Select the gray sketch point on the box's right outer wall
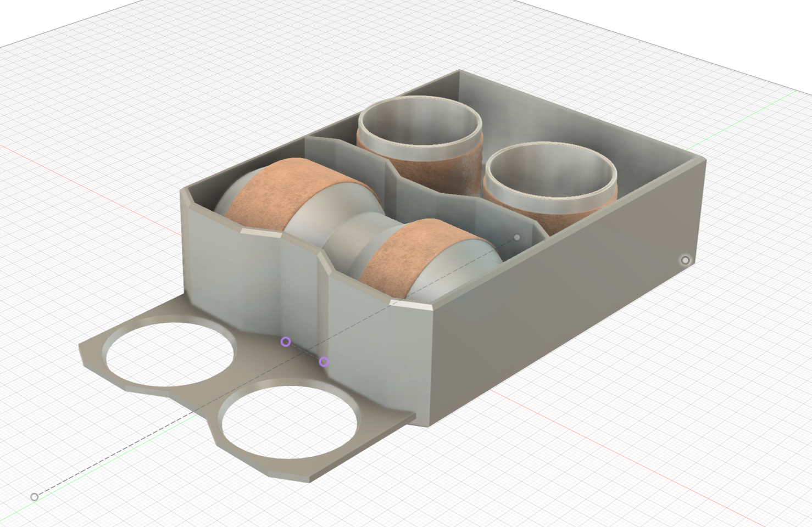The width and height of the screenshot is (812, 527). (685, 260)
